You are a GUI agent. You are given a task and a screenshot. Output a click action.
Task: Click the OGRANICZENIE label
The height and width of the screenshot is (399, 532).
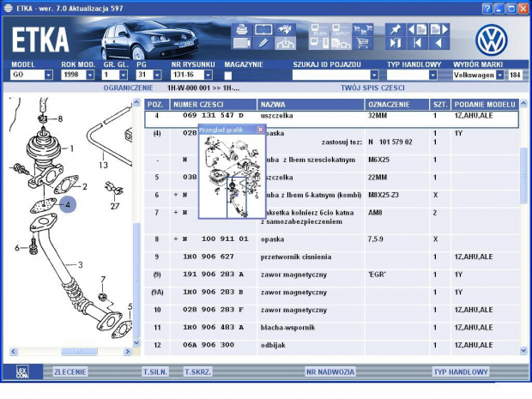point(128,88)
